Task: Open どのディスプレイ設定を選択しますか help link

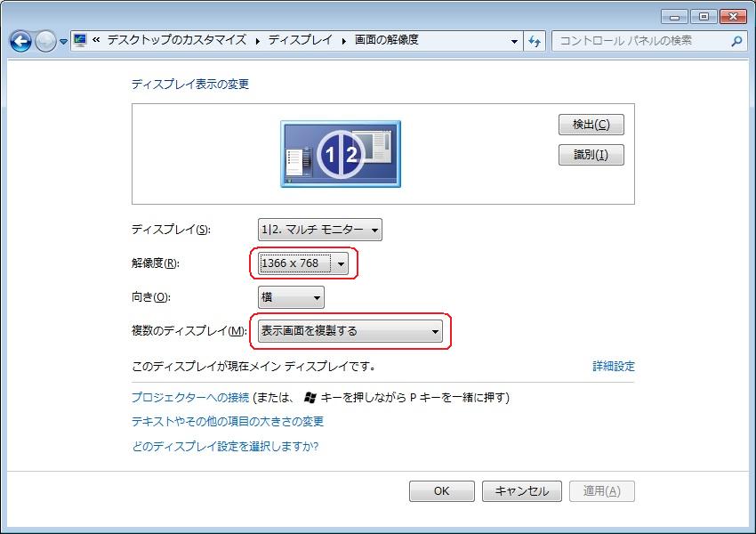Action: [224, 446]
